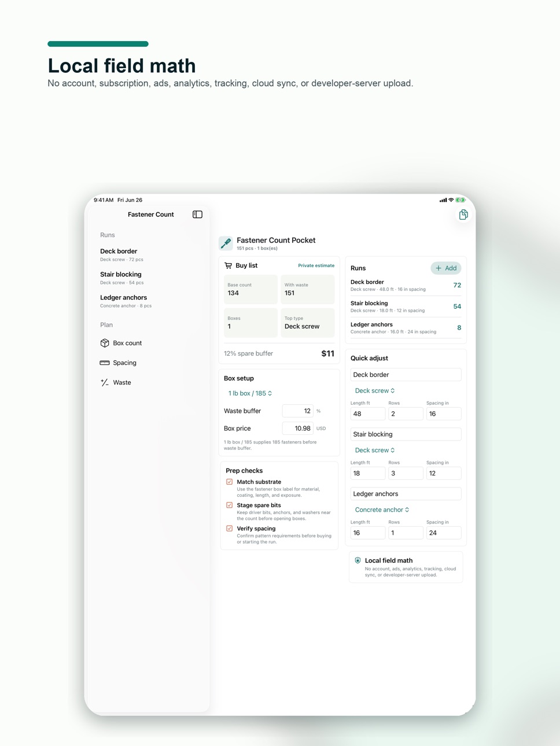Screen dimensions: 560x746
Task: Tap Private estimate link
Action: point(316,265)
